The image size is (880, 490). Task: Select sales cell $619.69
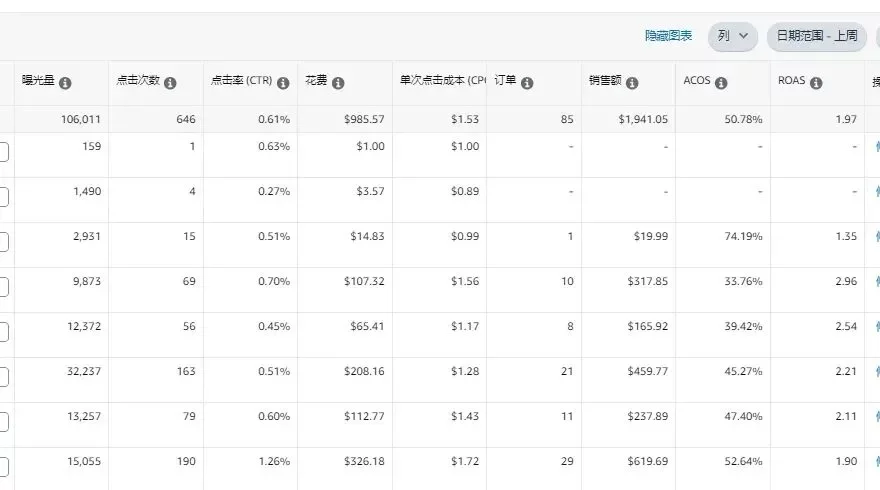(x=648, y=461)
